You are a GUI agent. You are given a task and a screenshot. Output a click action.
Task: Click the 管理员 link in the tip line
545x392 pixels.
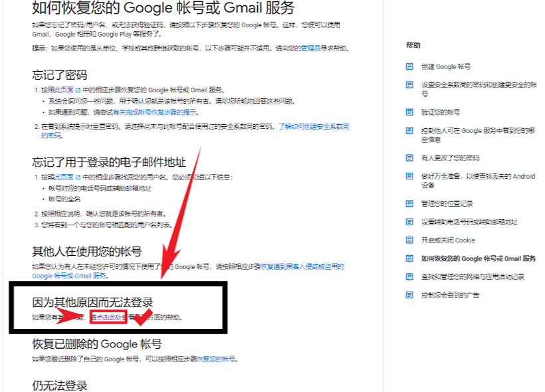311,48
